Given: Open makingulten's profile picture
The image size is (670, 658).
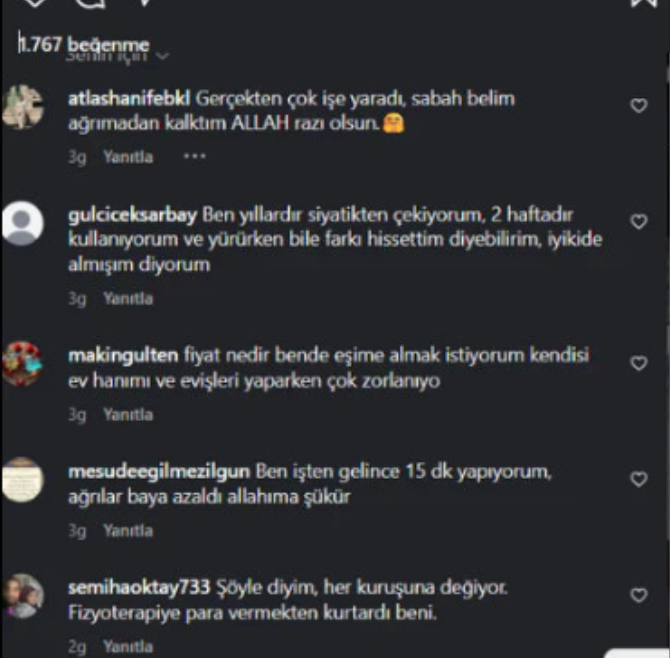Looking at the screenshot, I should [23, 364].
